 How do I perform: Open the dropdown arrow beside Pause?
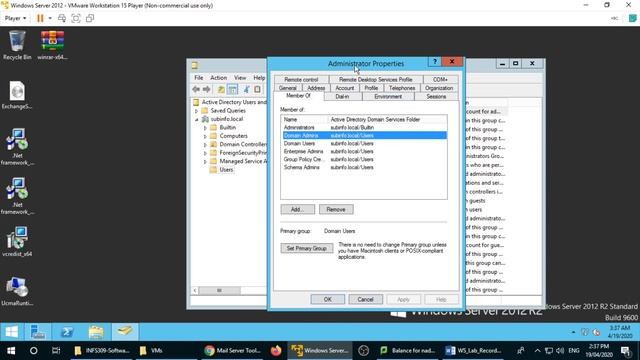[50, 18]
